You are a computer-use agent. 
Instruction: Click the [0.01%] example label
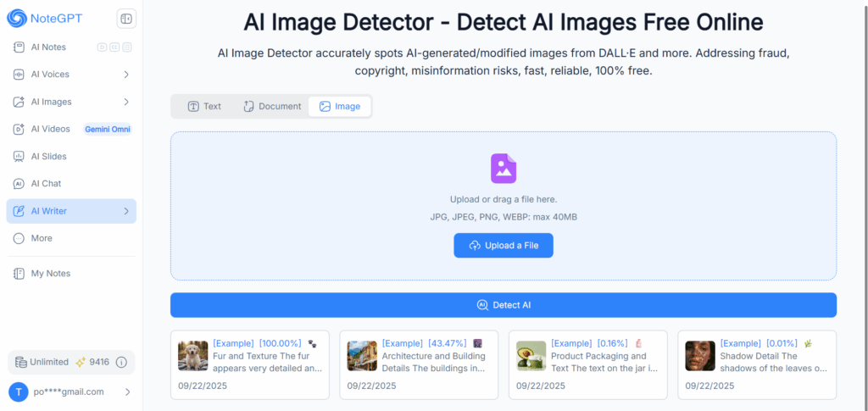point(782,343)
